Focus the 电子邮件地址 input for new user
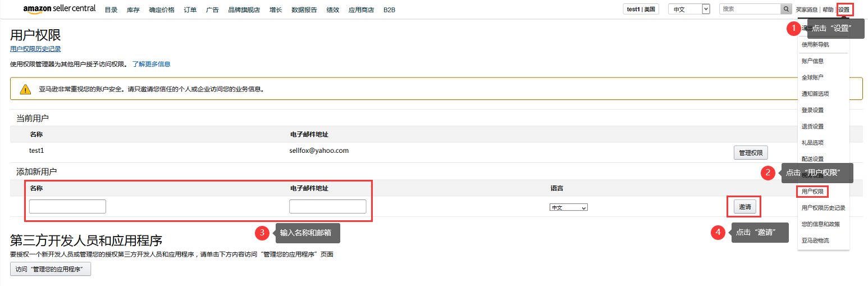Screen dimensions: 868x286 click(327, 207)
